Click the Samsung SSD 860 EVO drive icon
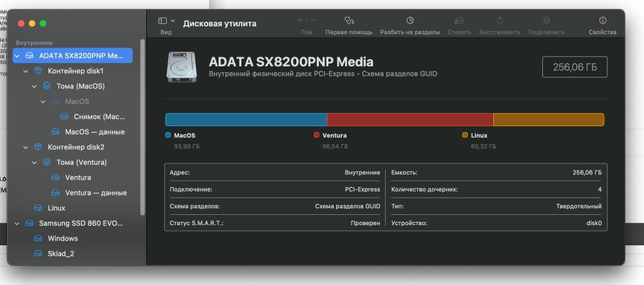This screenshot has width=644, height=285. (30, 223)
